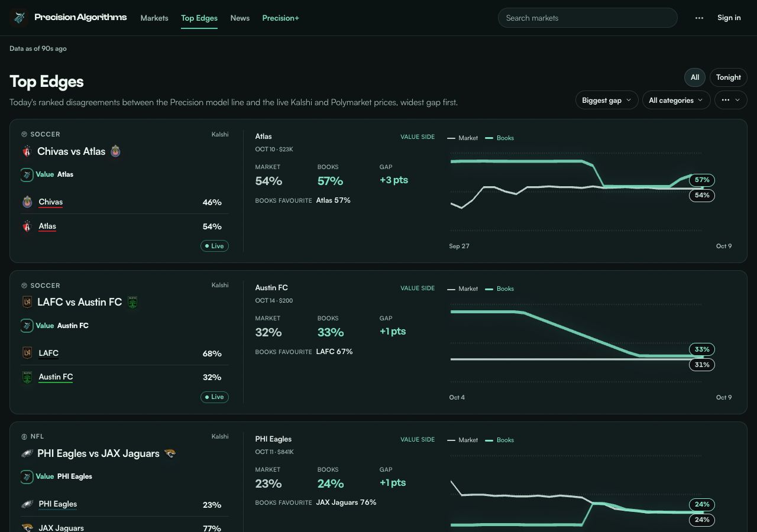
Task: Click the Live badge on the Chivas vs Atlas card
Action: [215, 246]
